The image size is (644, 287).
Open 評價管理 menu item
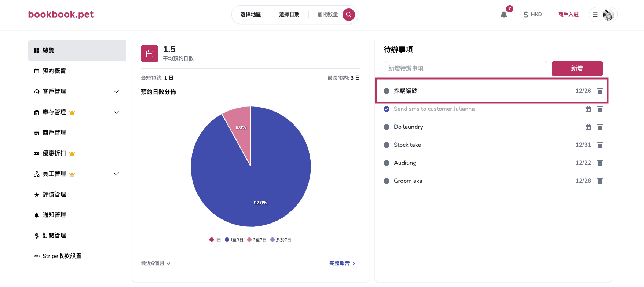(77, 195)
